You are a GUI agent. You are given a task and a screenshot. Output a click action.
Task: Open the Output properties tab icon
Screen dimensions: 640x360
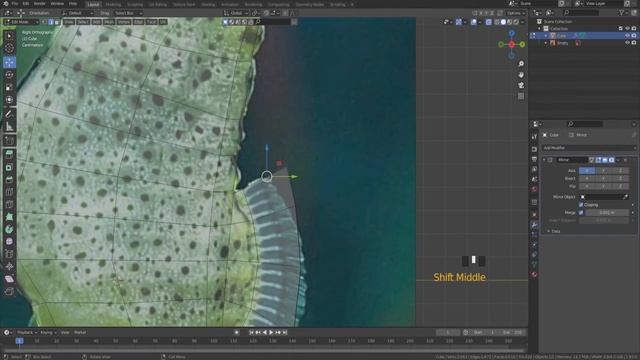(534, 159)
